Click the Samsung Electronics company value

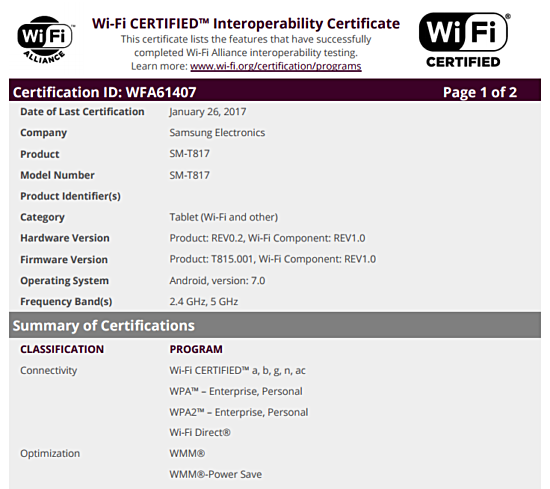[217, 133]
